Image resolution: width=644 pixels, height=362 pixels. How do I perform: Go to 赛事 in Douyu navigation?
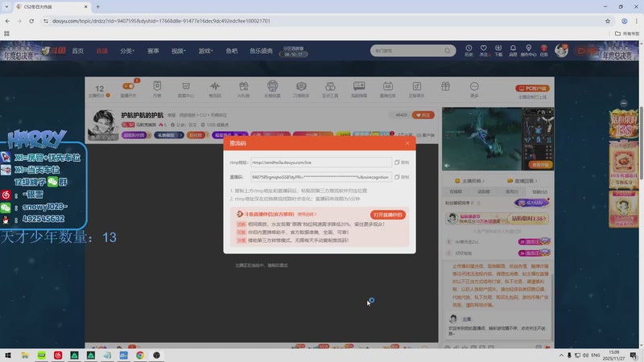tap(153, 51)
